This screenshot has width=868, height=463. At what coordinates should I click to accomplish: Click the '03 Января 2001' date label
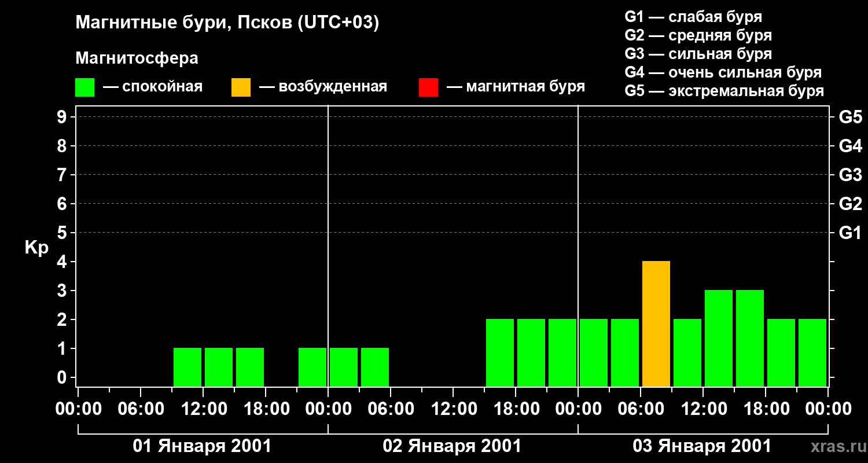click(x=702, y=446)
